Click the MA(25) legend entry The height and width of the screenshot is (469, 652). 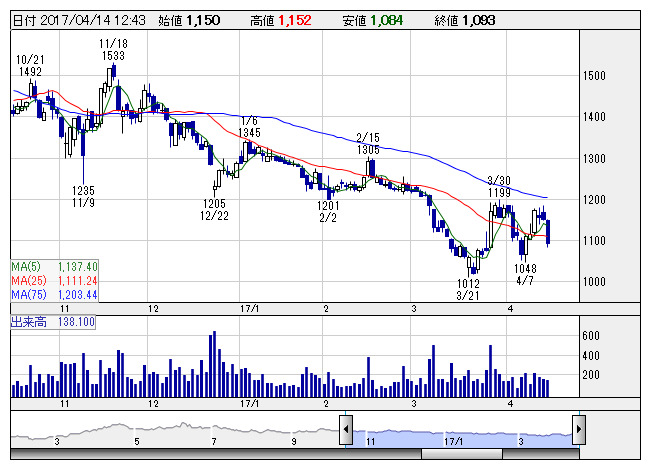pos(54,282)
